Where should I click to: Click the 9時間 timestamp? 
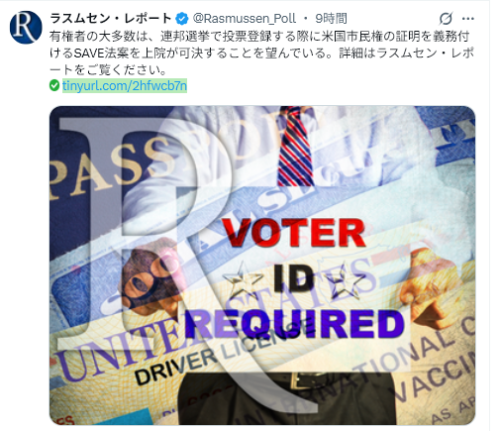point(331,19)
